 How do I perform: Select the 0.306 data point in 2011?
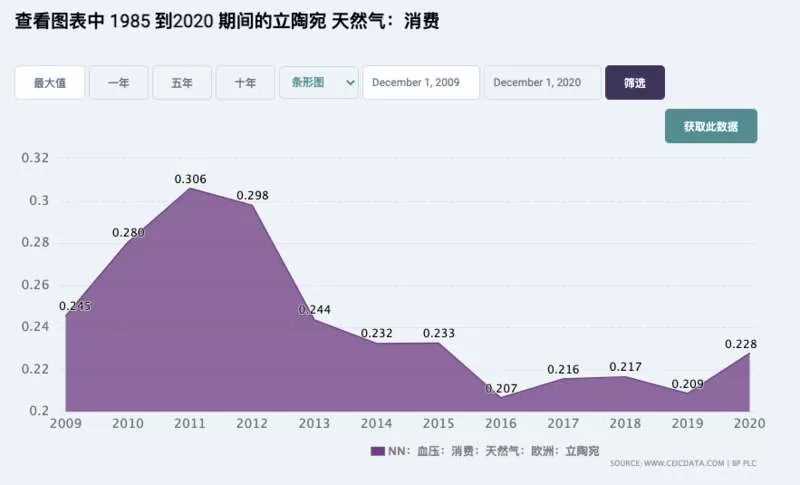[190, 188]
